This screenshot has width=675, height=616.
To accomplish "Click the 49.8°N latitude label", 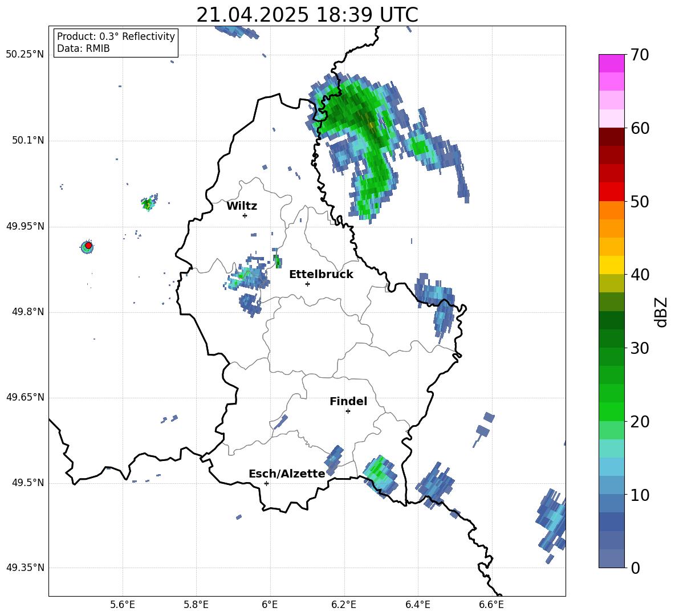I will (x=27, y=312).
